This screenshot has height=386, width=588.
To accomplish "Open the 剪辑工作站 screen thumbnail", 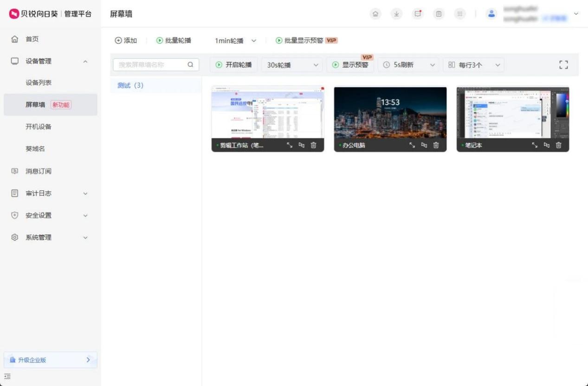I will pos(268,112).
